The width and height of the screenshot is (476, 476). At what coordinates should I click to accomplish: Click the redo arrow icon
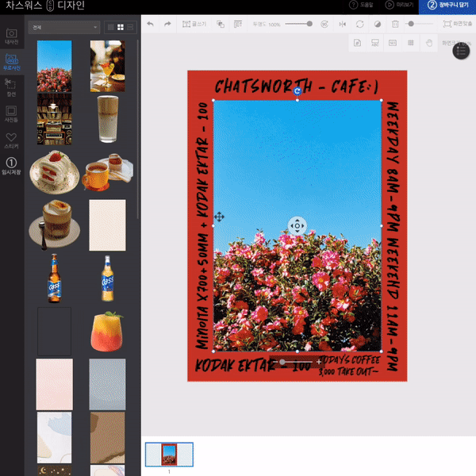(x=167, y=24)
